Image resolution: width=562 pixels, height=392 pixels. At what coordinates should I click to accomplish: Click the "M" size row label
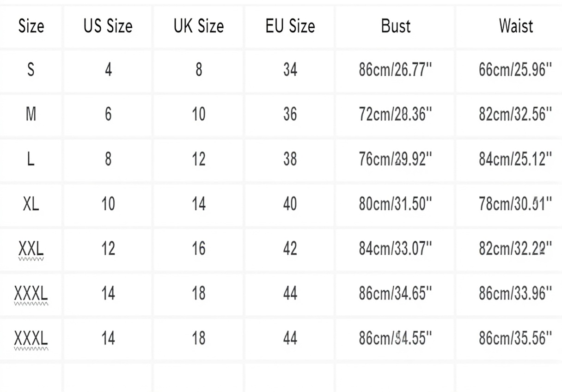point(31,114)
